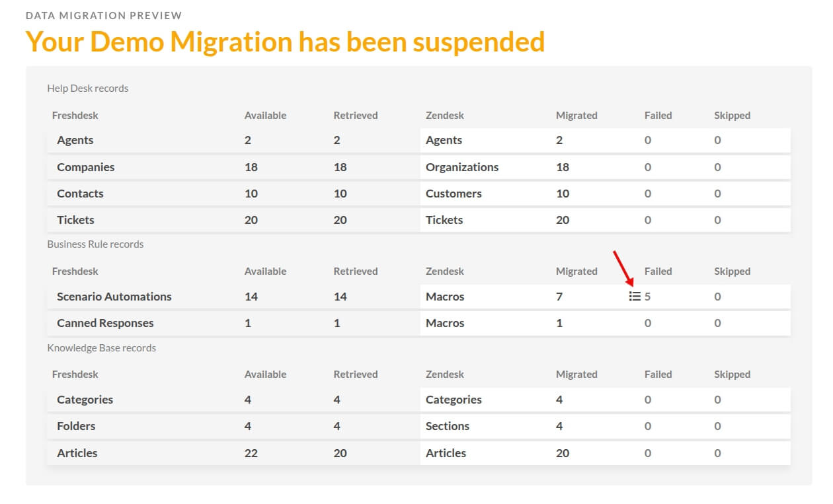Select available value 22 for Articles
Viewport: 833px width, 504px height.
pos(251,453)
